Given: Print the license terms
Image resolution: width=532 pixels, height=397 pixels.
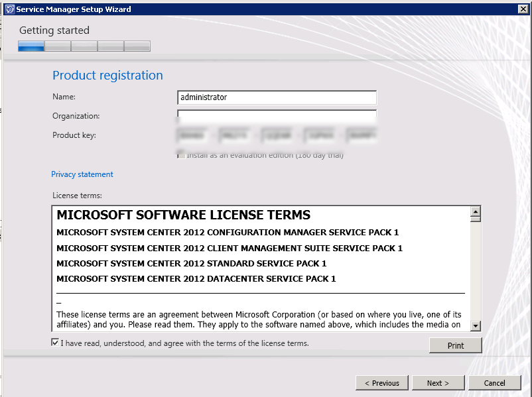Looking at the screenshot, I should pyautogui.click(x=455, y=345).
